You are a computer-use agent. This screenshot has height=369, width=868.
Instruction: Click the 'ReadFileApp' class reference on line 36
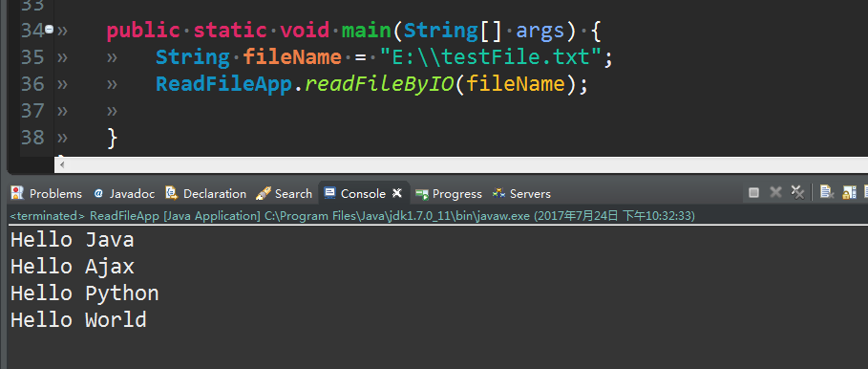coord(223,84)
